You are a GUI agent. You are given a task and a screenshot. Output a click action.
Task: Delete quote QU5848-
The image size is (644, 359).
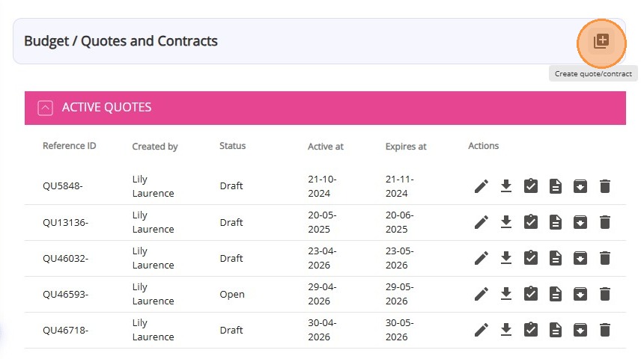[605, 186]
